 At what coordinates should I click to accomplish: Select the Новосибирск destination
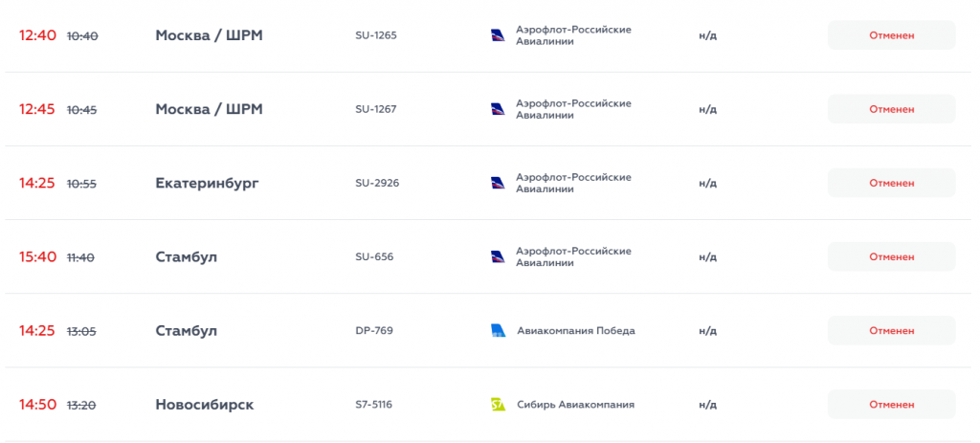click(x=204, y=405)
